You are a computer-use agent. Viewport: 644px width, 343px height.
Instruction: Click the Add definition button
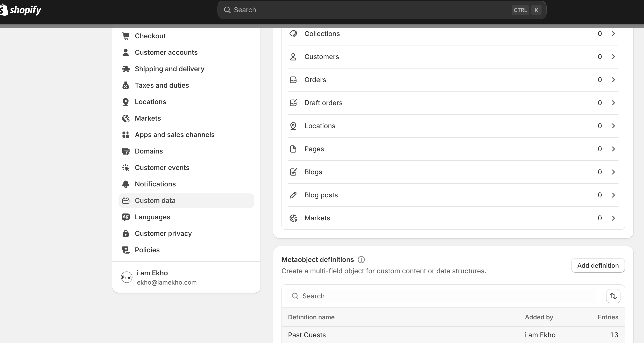click(x=598, y=265)
